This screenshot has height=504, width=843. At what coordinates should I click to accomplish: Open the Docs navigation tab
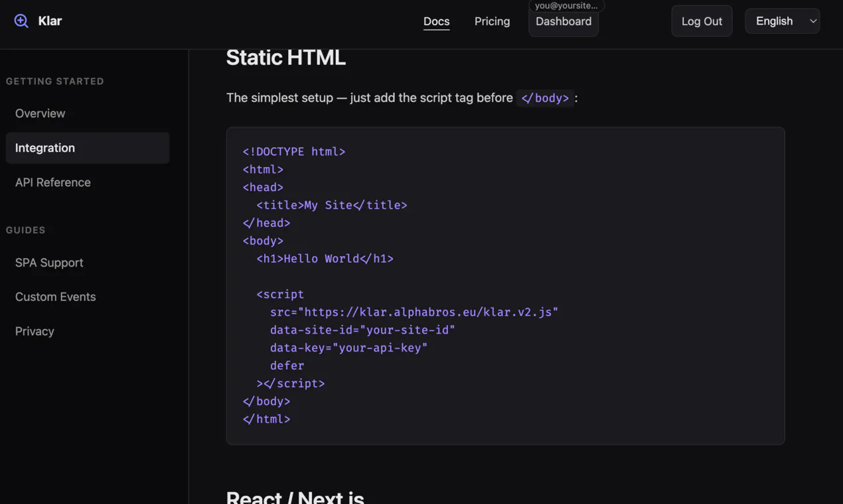coord(436,21)
